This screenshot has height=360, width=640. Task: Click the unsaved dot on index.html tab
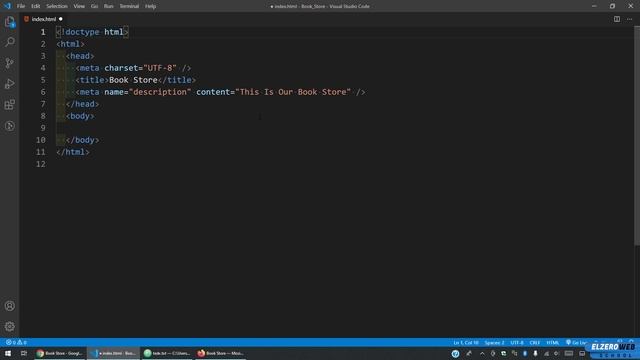pyautogui.click(x=61, y=19)
